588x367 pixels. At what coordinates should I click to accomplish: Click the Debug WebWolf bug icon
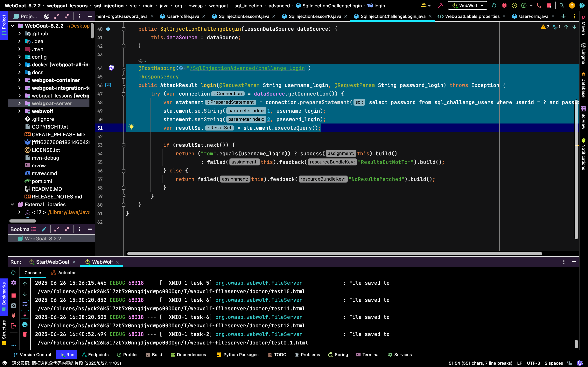pos(504,5)
